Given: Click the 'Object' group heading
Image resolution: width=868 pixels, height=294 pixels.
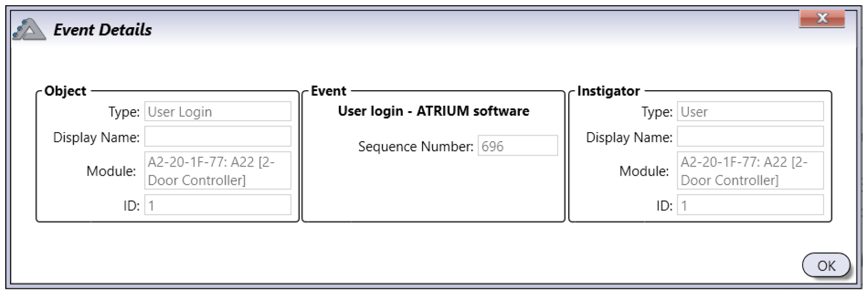Looking at the screenshot, I should (65, 91).
